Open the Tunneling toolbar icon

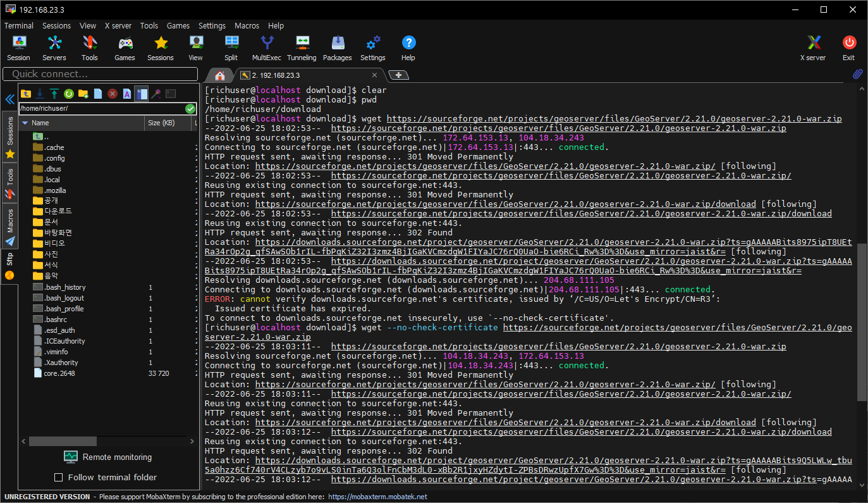tap(302, 48)
